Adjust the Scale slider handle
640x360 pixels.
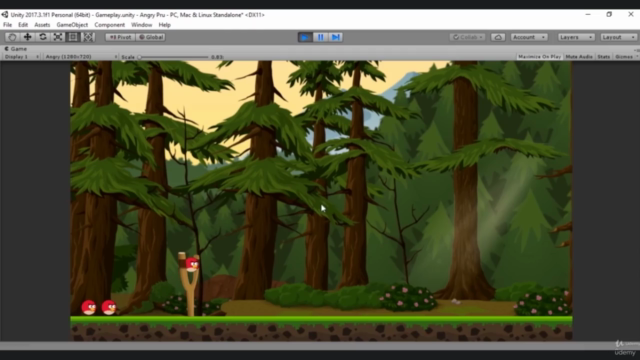click(140, 57)
